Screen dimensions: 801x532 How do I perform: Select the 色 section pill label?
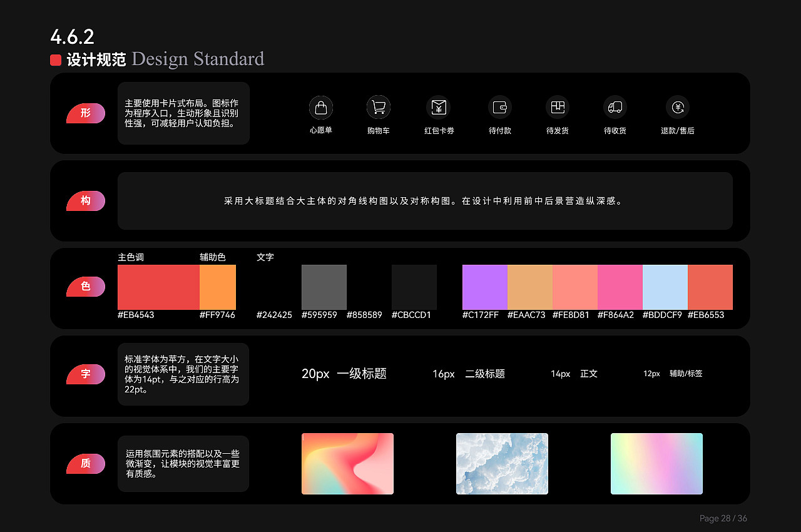86,287
